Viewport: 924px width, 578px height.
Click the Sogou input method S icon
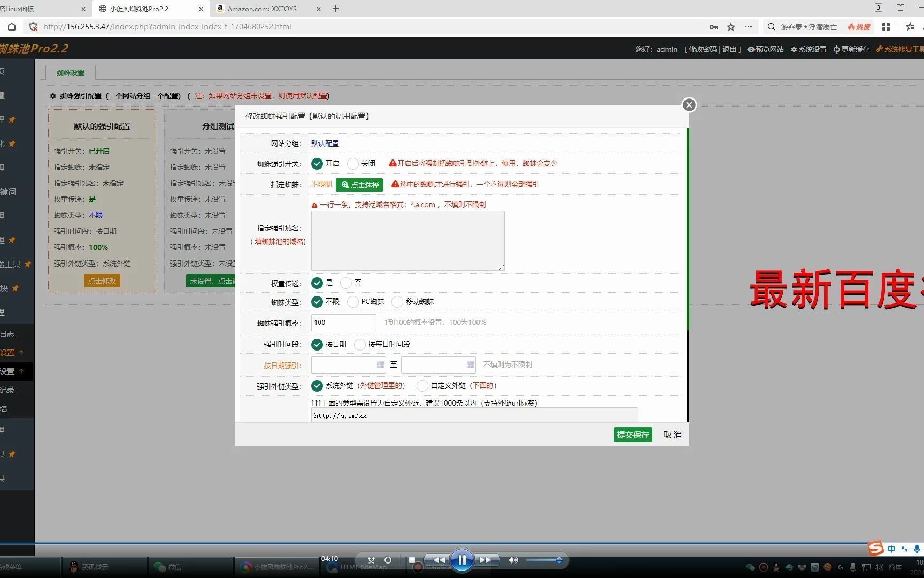(875, 548)
